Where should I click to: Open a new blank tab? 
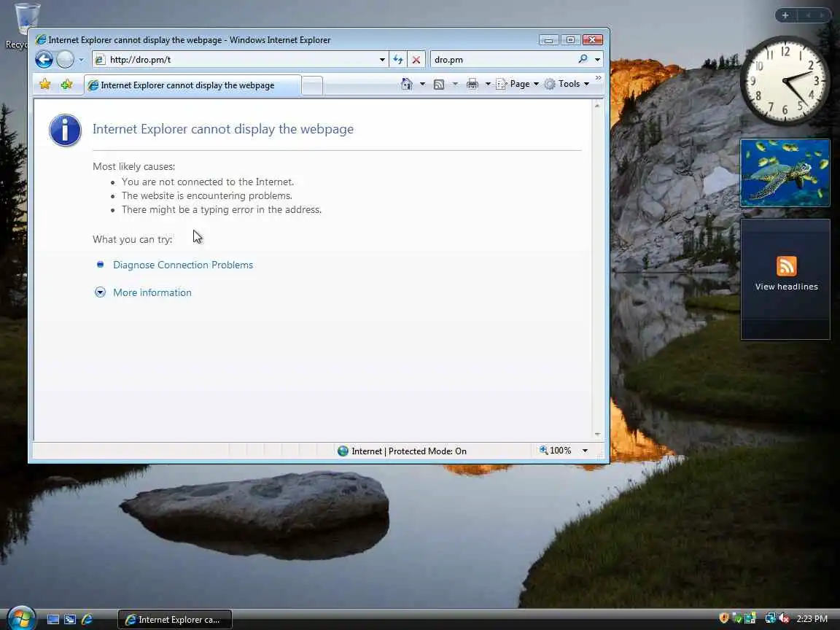pos(312,85)
